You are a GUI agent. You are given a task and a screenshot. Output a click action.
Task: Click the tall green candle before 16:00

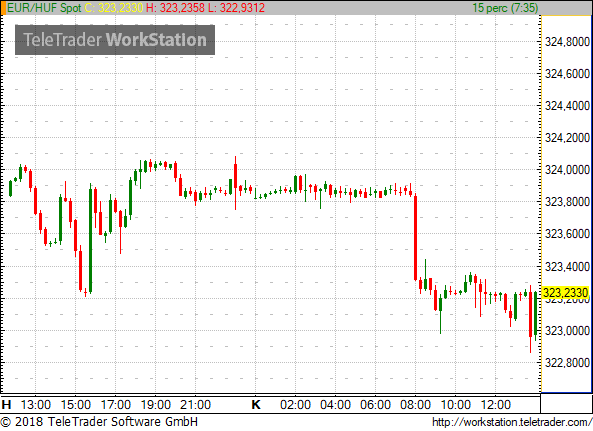90,238
